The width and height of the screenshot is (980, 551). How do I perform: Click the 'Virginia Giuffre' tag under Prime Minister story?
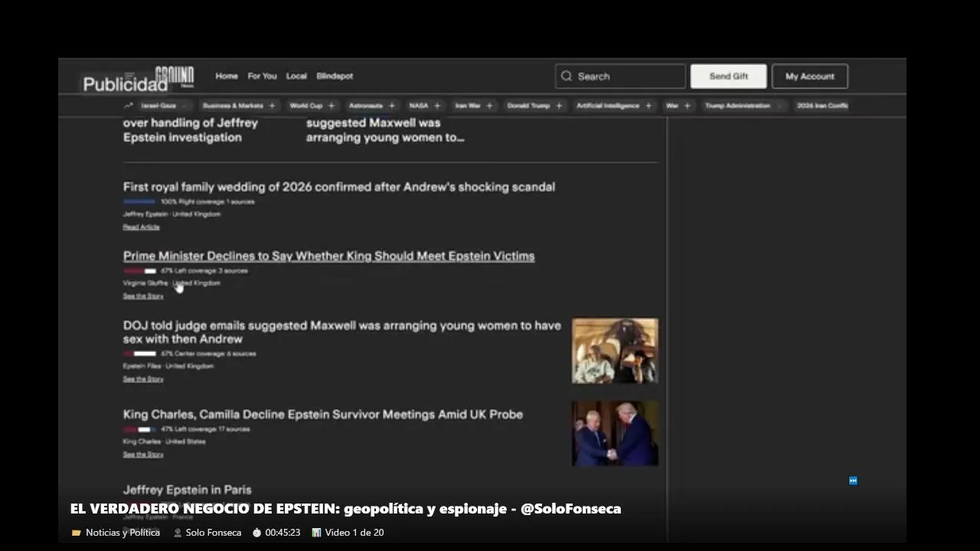pos(145,283)
